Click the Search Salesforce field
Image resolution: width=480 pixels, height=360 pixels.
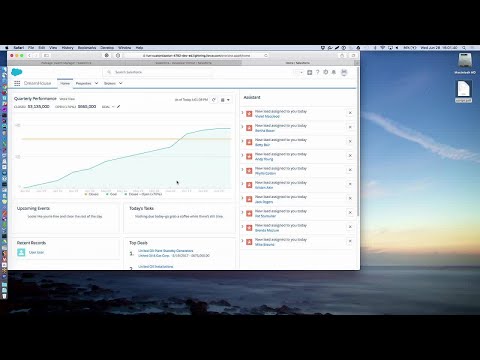click(158, 72)
